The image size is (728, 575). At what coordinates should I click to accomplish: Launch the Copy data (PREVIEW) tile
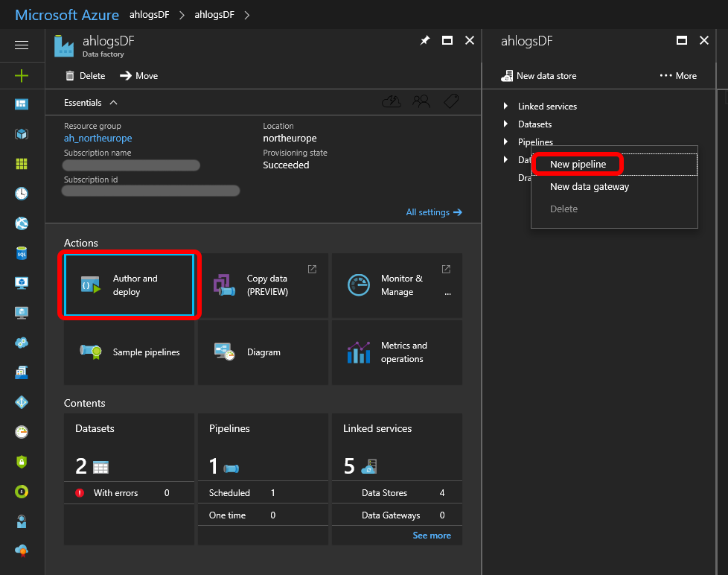(264, 285)
